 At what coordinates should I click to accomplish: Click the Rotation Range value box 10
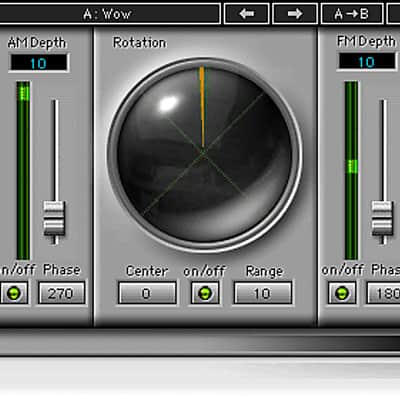point(263,293)
